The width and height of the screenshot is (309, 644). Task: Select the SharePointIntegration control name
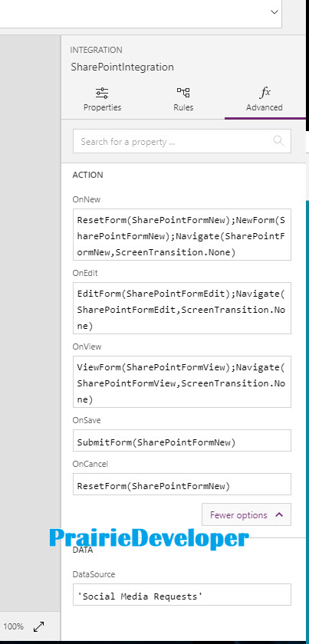point(123,67)
